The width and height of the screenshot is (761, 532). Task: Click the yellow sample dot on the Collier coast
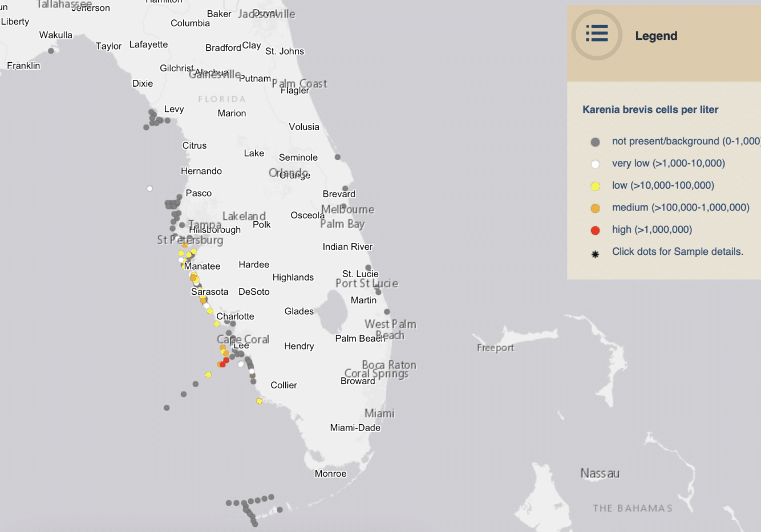click(x=259, y=401)
